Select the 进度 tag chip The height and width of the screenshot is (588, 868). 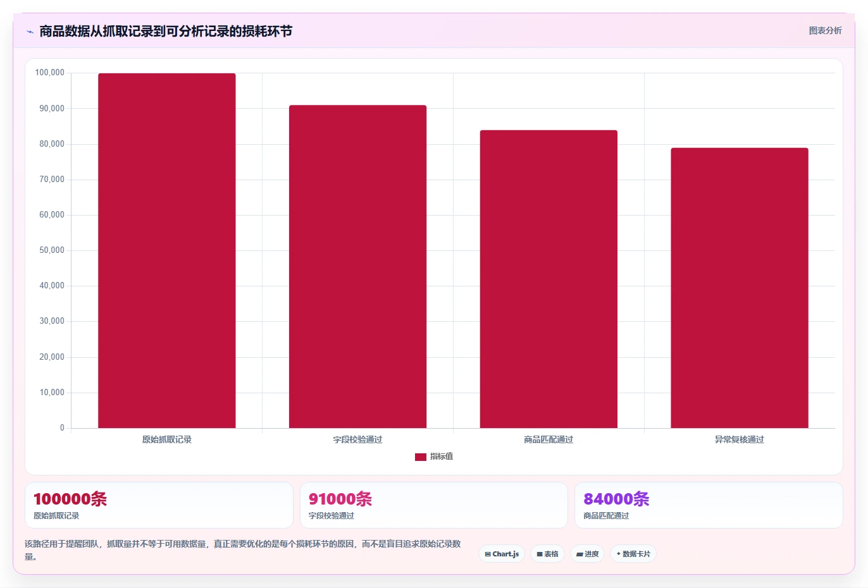coord(587,554)
